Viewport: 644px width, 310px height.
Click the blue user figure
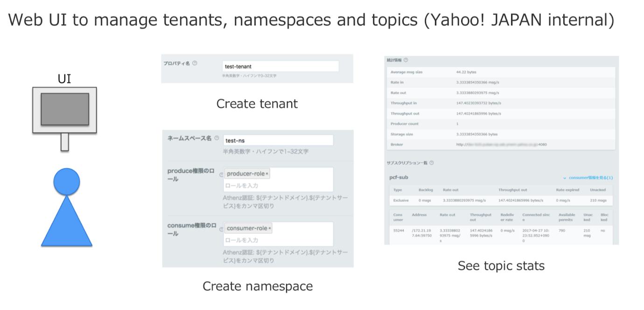[x=67, y=207]
